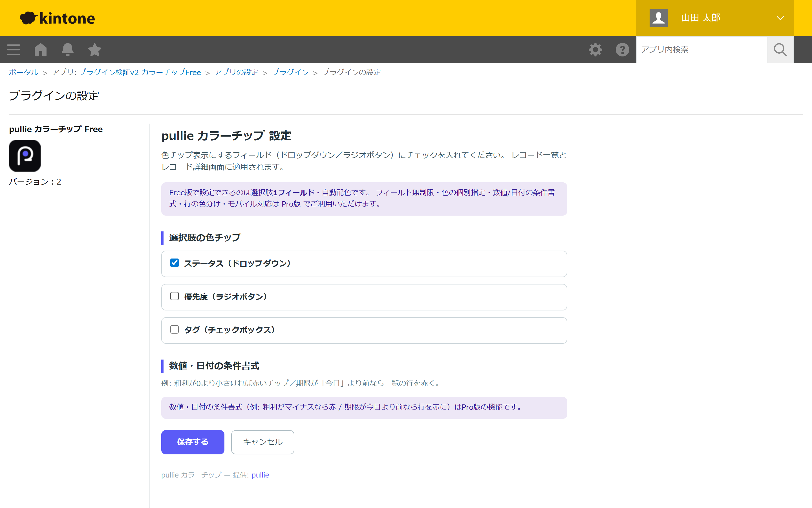Go to プラグイン breadcrumb link
812x508 pixels.
click(290, 72)
